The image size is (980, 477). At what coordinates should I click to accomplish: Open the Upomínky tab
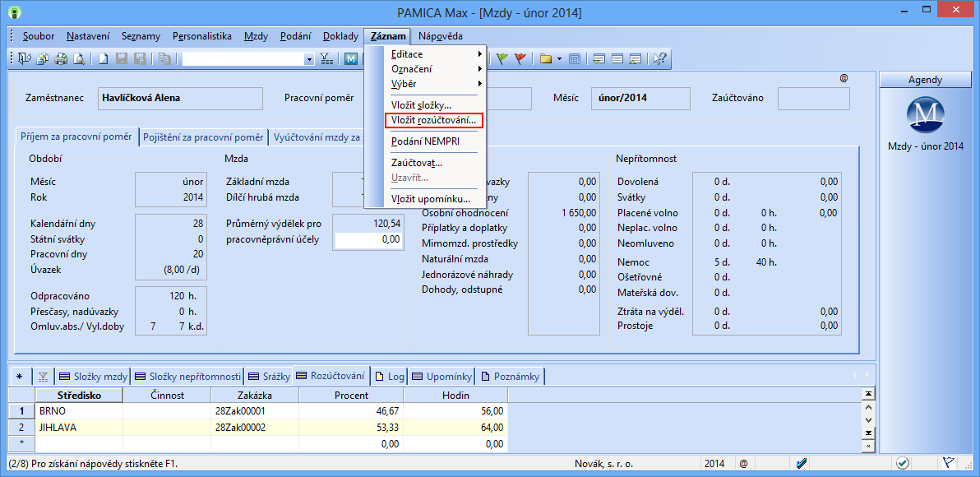(441, 377)
